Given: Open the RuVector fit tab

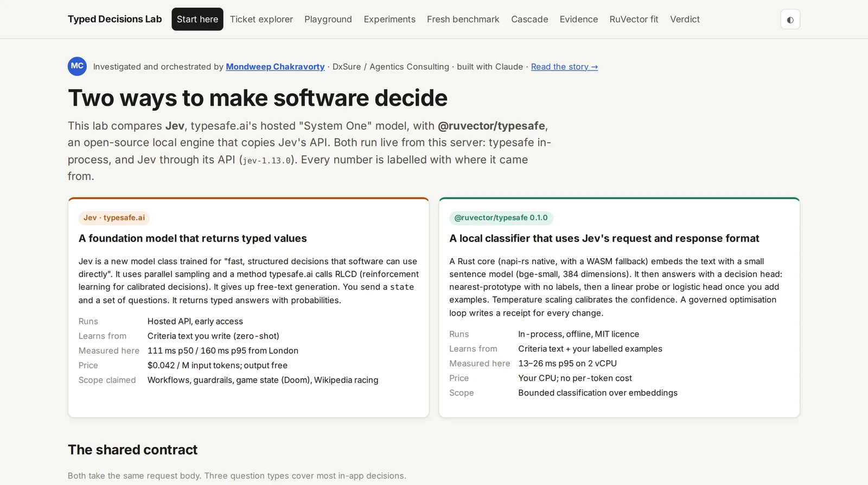Looking at the screenshot, I should 634,19.
